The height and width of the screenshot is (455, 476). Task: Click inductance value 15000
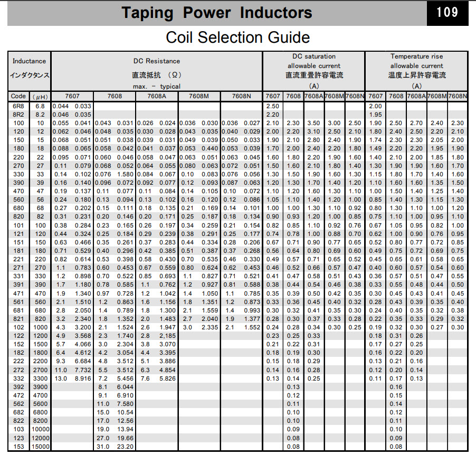click(40, 446)
